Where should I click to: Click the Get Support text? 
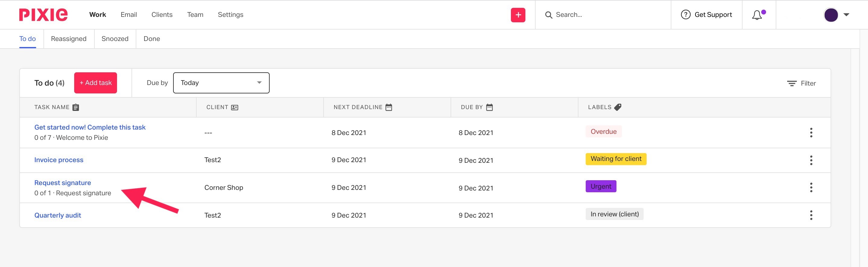point(713,14)
